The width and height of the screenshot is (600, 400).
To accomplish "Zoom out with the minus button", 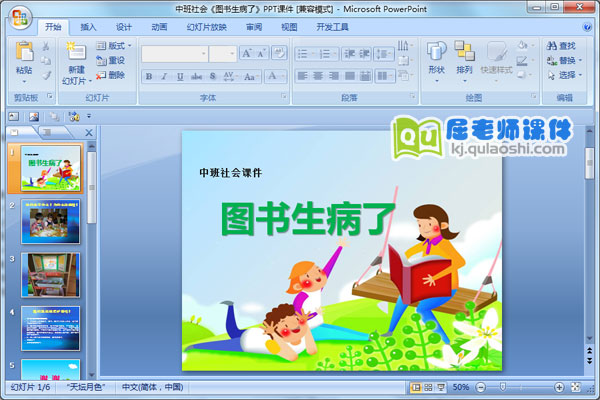I will [481, 387].
